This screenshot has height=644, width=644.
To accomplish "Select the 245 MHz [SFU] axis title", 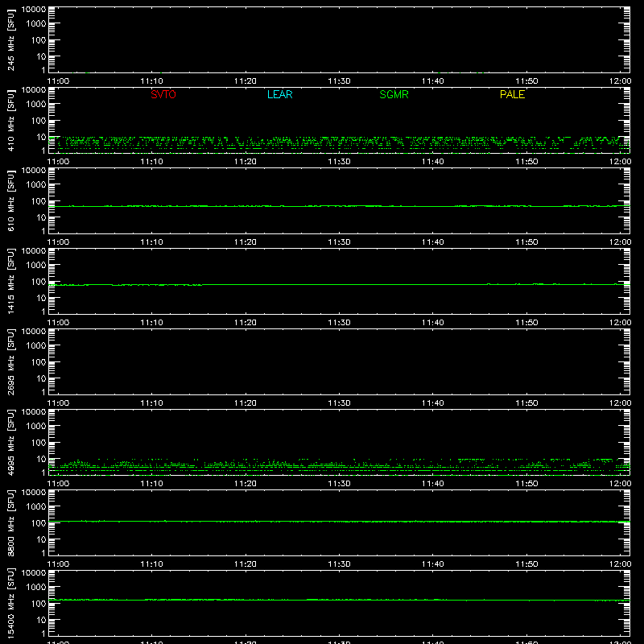I will (10, 39).
